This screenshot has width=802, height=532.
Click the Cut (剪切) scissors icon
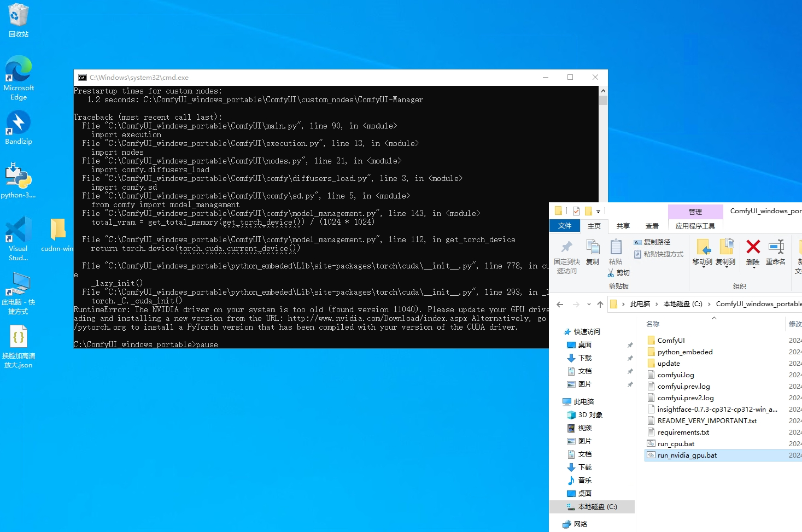pyautogui.click(x=611, y=273)
